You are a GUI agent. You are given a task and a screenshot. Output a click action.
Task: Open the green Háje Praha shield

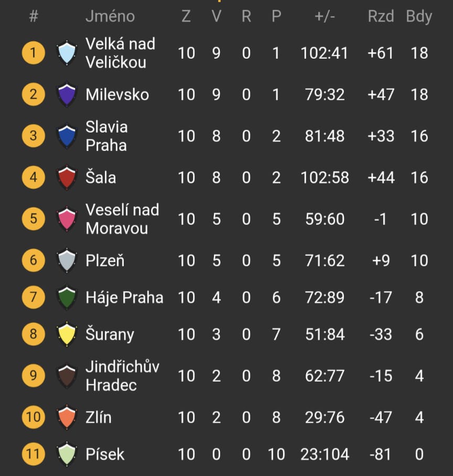pyautogui.click(x=67, y=297)
